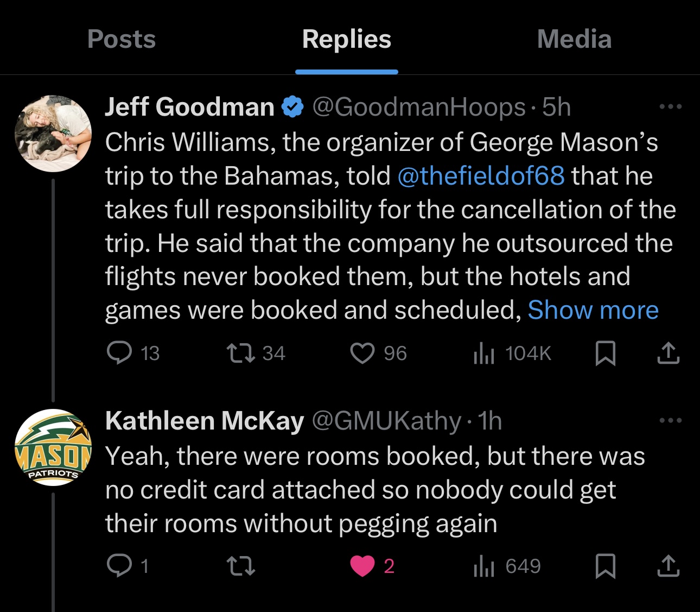Reply to Jeff Goodman's post

click(x=119, y=353)
